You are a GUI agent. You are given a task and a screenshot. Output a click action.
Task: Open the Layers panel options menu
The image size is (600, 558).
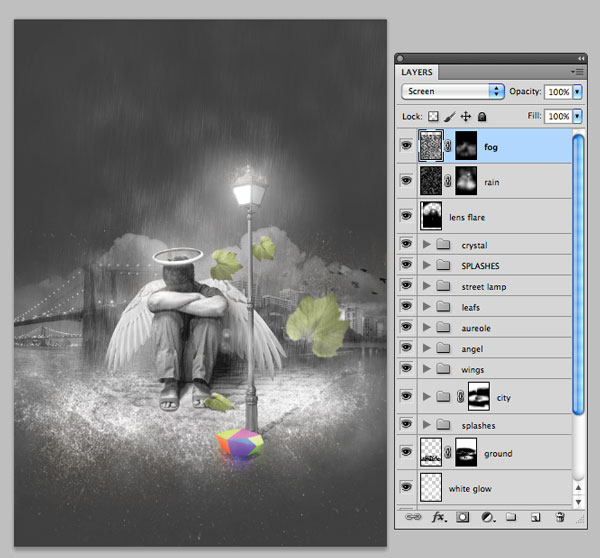coord(577,72)
